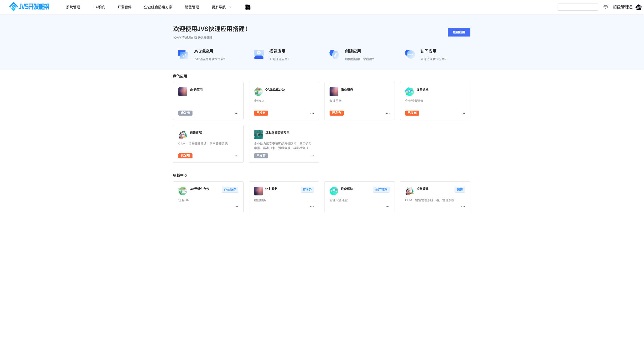
Task: Click the 访问应用 chat bubble icon
Action: click(x=410, y=54)
